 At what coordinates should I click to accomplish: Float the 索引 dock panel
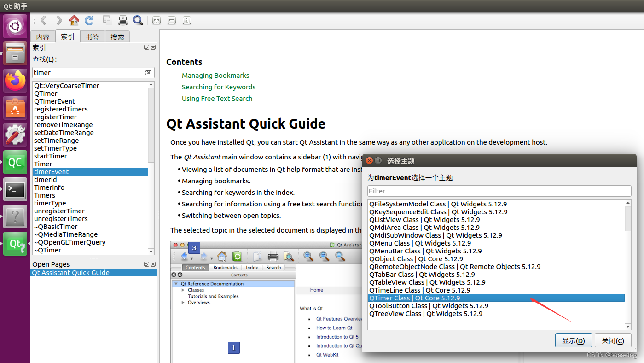click(x=146, y=47)
